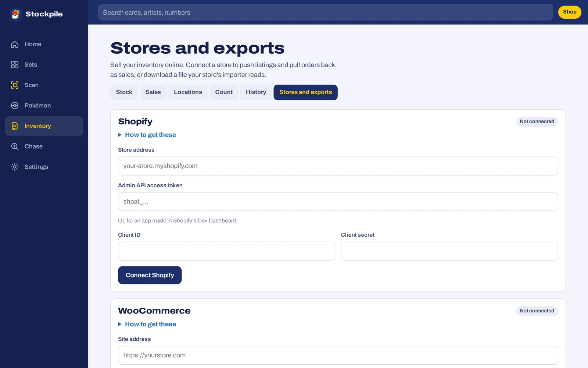Click the Shopify Store address field
The height and width of the screenshot is (368, 588).
point(338,166)
